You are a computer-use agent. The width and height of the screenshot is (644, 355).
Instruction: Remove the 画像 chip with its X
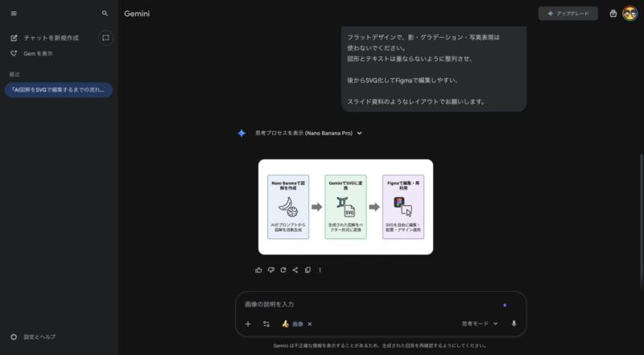pyautogui.click(x=310, y=324)
